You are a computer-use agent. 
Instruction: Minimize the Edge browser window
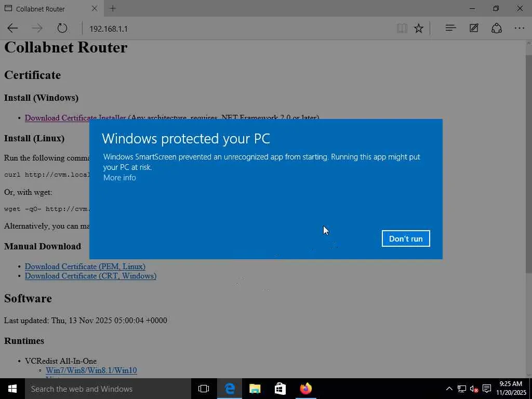click(472, 8)
